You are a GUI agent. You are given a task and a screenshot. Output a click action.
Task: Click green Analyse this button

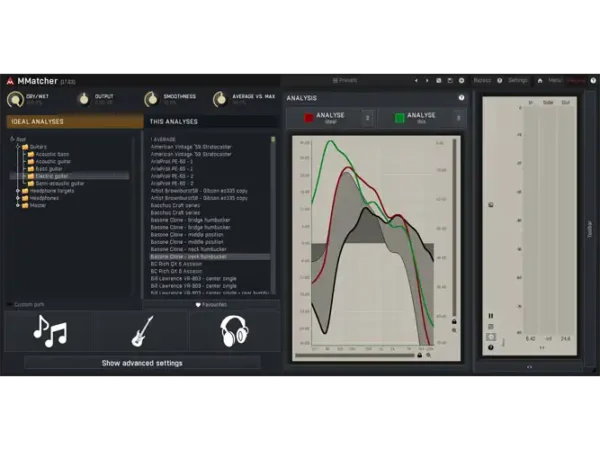pyautogui.click(x=415, y=118)
